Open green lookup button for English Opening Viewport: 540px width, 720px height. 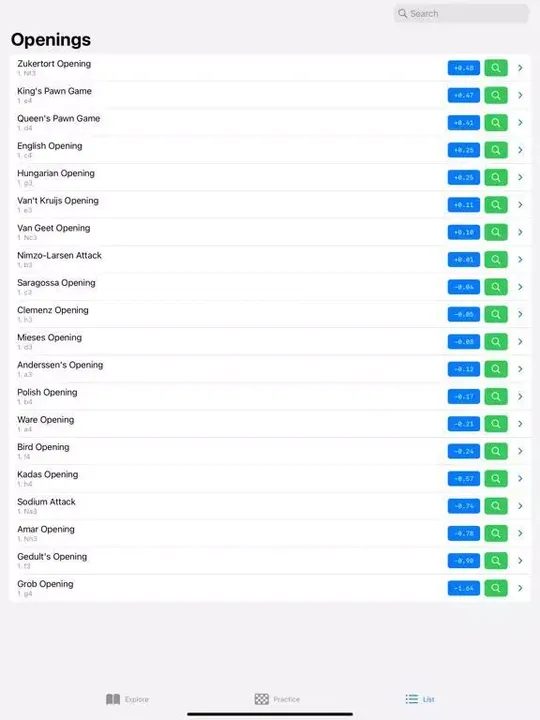(495, 150)
